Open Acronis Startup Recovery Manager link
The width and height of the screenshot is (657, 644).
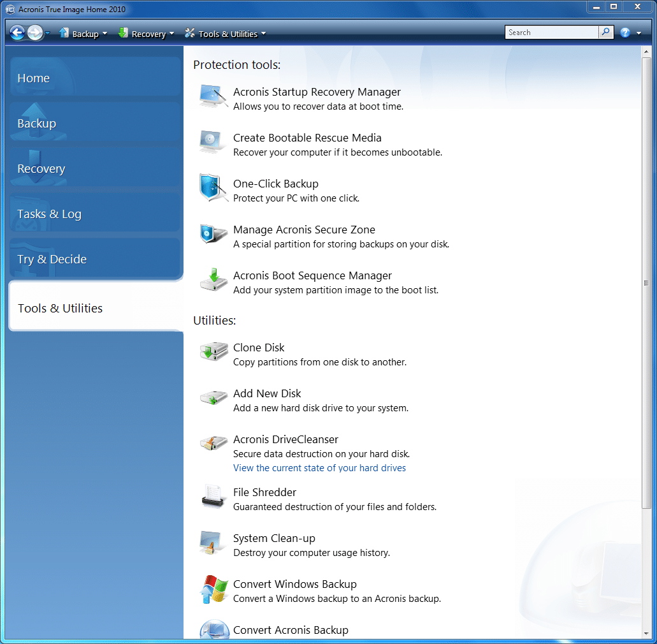[x=317, y=92]
